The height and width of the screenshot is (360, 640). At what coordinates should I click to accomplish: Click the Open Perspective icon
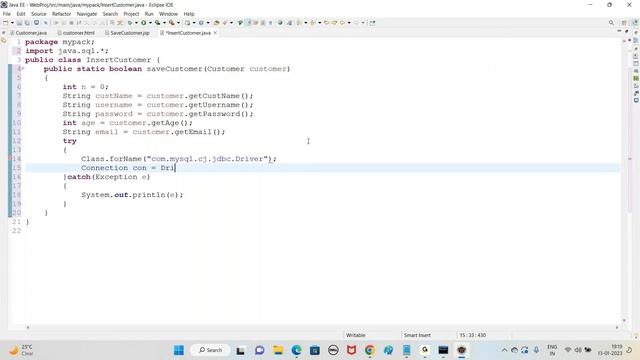click(624, 23)
